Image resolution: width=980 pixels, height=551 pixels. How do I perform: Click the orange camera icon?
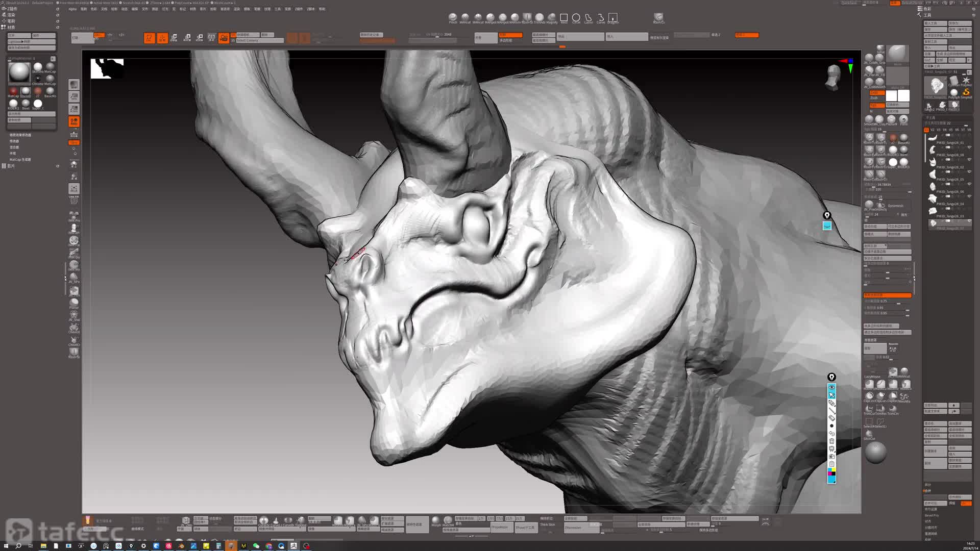pyautogui.click(x=224, y=38)
